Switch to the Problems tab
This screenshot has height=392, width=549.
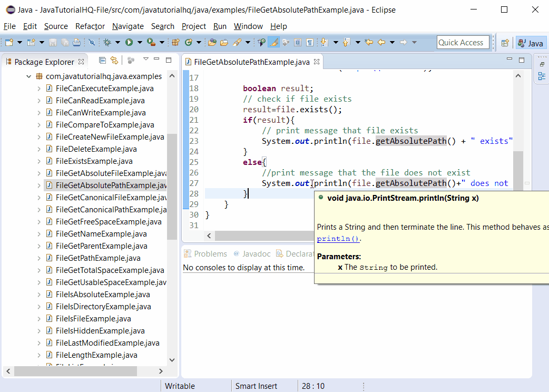(x=206, y=254)
